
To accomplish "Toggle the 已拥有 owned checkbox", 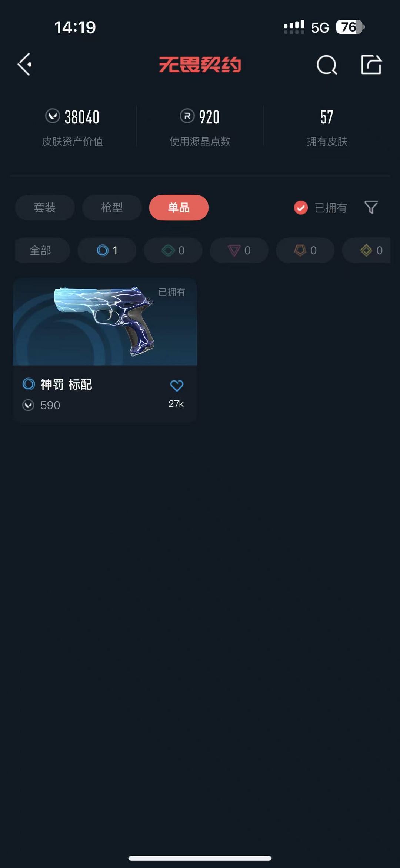I will [301, 208].
